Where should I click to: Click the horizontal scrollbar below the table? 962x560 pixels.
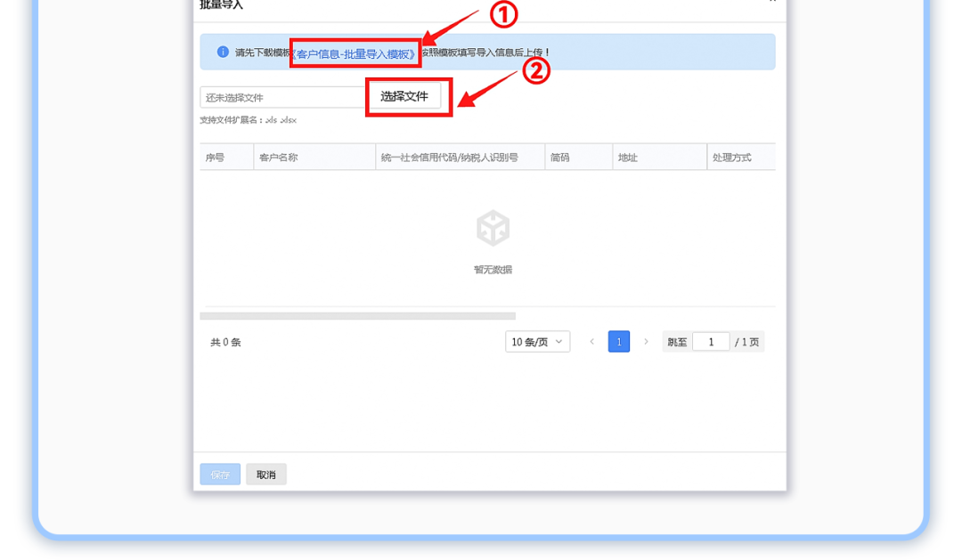point(358,316)
